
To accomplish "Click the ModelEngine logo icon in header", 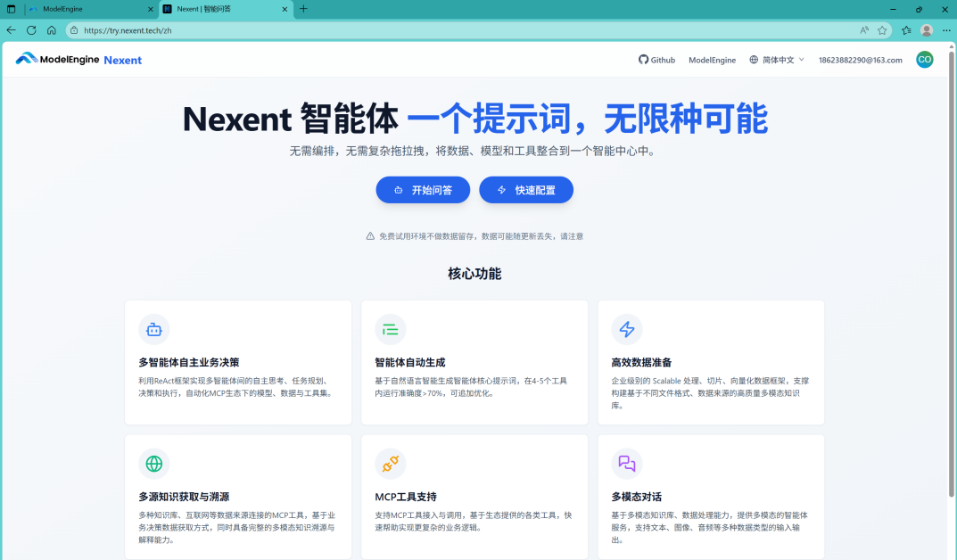I will (27, 59).
